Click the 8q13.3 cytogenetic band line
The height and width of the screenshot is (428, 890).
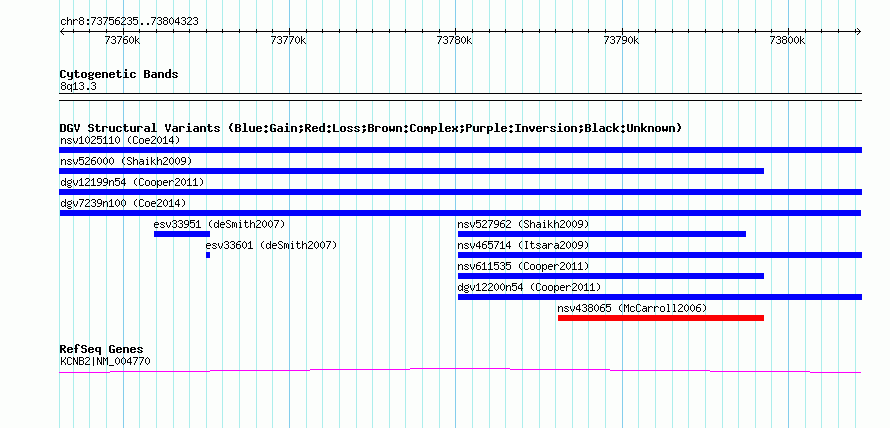click(460, 96)
